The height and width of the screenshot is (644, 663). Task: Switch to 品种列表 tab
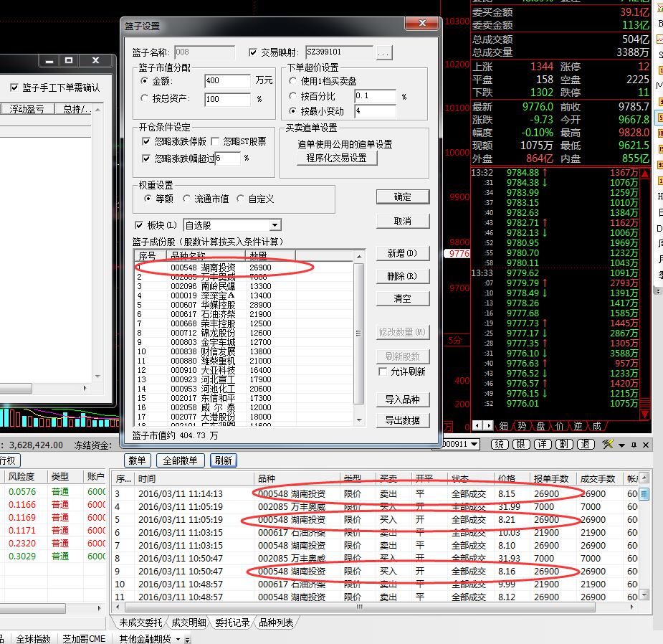(276, 622)
